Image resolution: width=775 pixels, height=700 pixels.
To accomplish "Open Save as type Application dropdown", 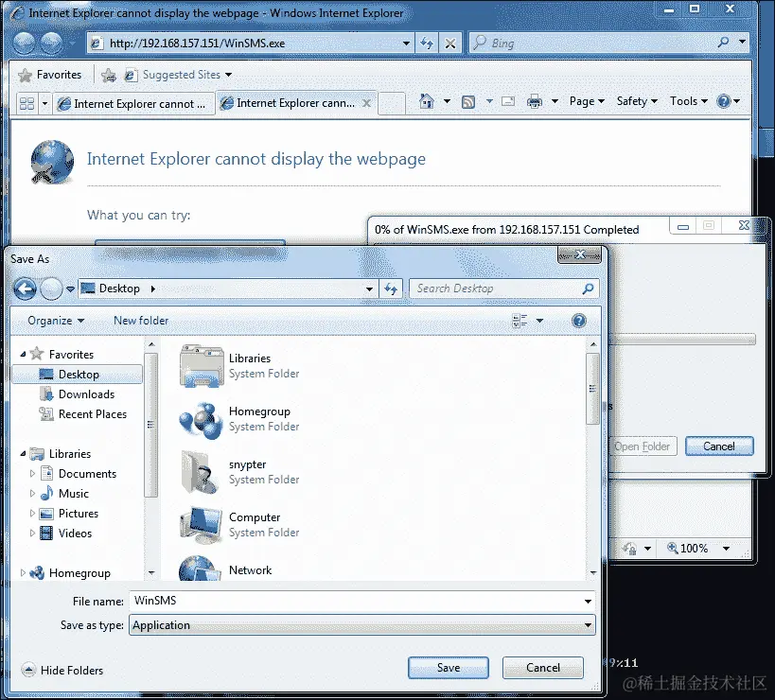I will (588, 625).
